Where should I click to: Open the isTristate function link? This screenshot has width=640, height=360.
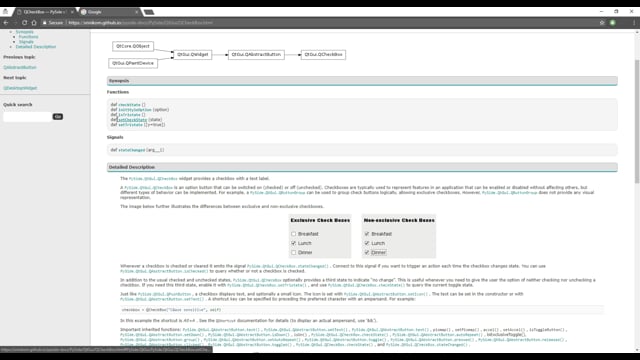[x=129, y=115]
